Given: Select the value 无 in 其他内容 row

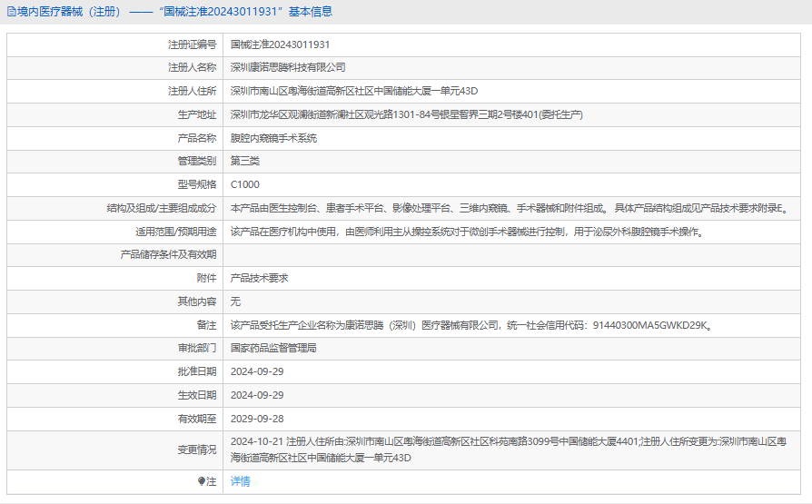Looking at the screenshot, I should coord(235,301).
